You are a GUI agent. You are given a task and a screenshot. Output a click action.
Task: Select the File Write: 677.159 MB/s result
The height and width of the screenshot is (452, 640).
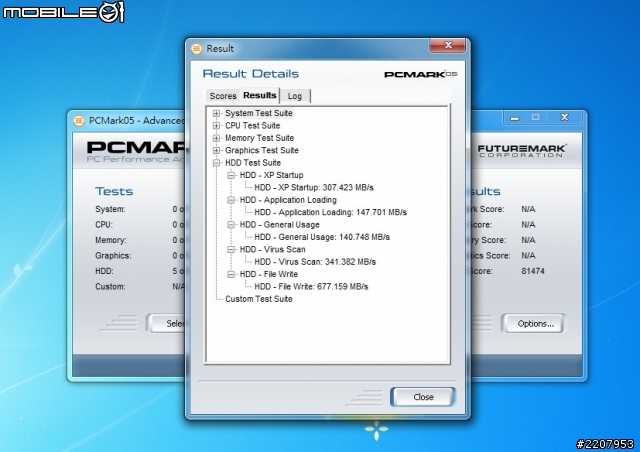[311, 287]
